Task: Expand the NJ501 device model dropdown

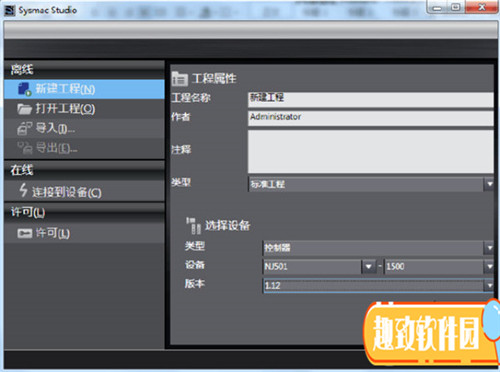Action: [x=368, y=266]
